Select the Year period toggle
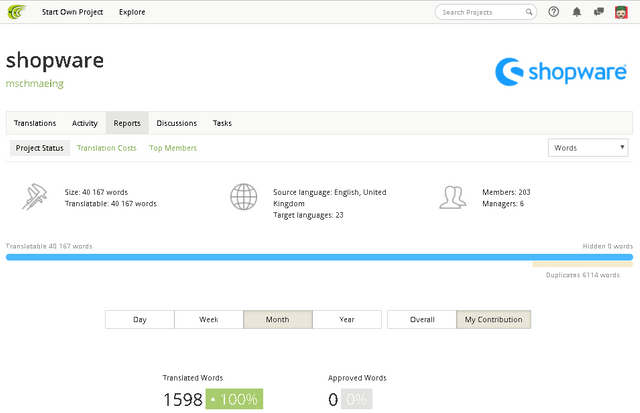The image size is (640, 413). [347, 320]
